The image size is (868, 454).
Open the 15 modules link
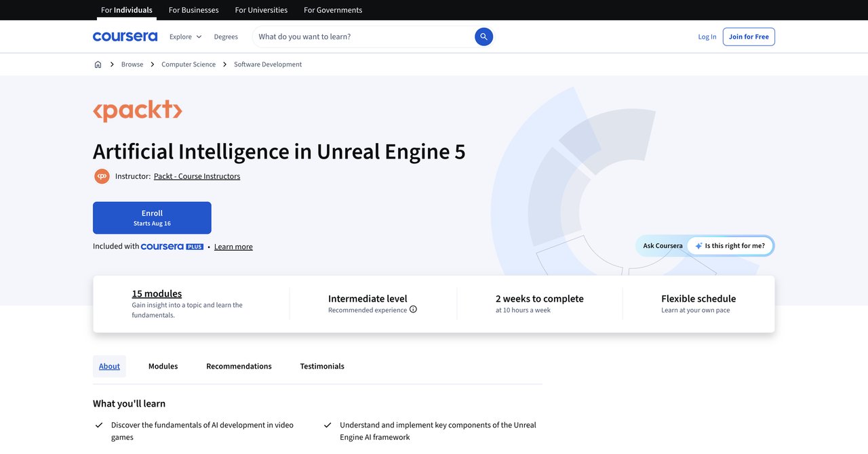pyautogui.click(x=157, y=293)
